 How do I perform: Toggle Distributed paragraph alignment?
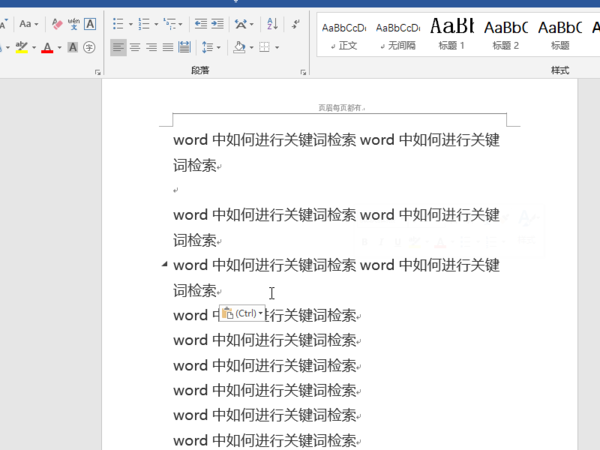[184, 47]
